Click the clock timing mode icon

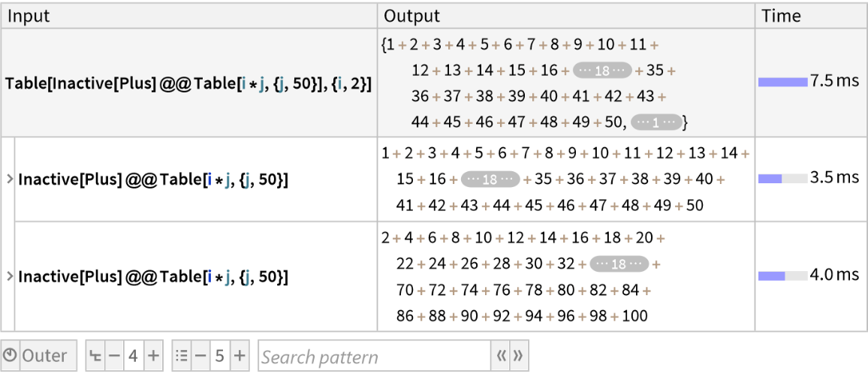(11, 356)
